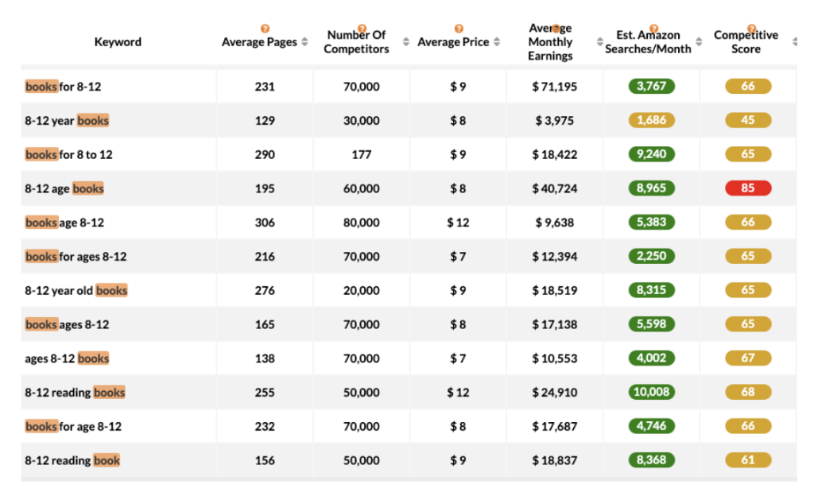The height and width of the screenshot is (504, 814).
Task: Sort table by Average Pages arrows
Action: click(304, 42)
